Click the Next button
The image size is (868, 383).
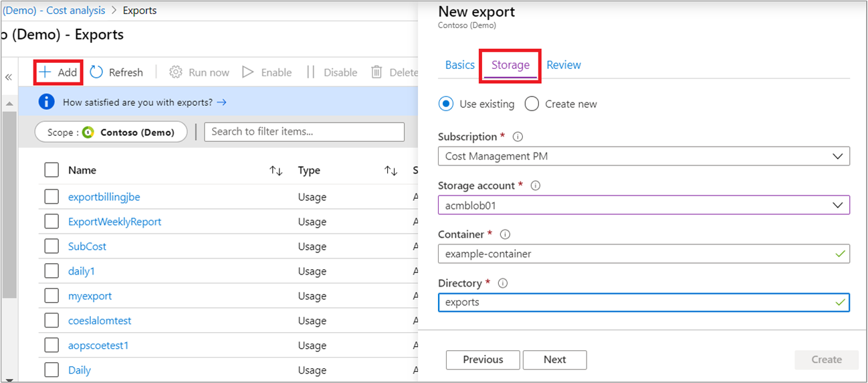pyautogui.click(x=554, y=360)
